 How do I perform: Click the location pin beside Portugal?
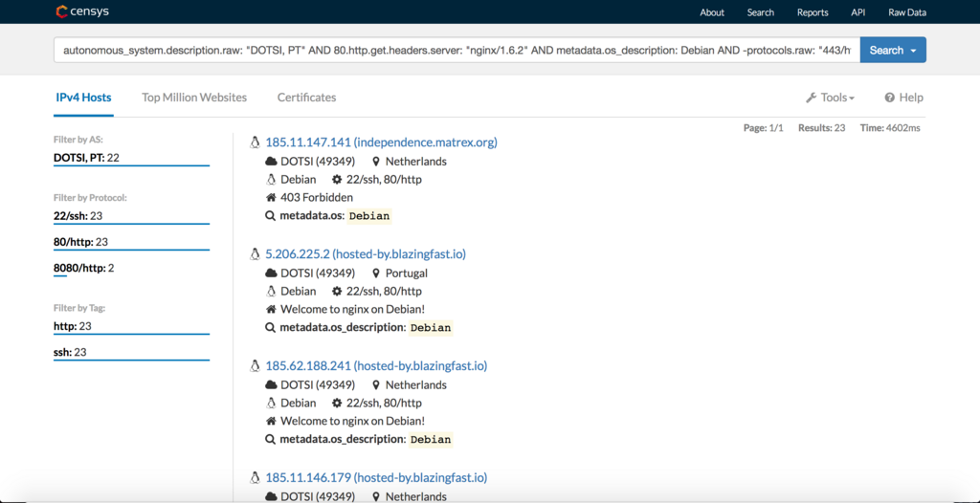coord(375,273)
